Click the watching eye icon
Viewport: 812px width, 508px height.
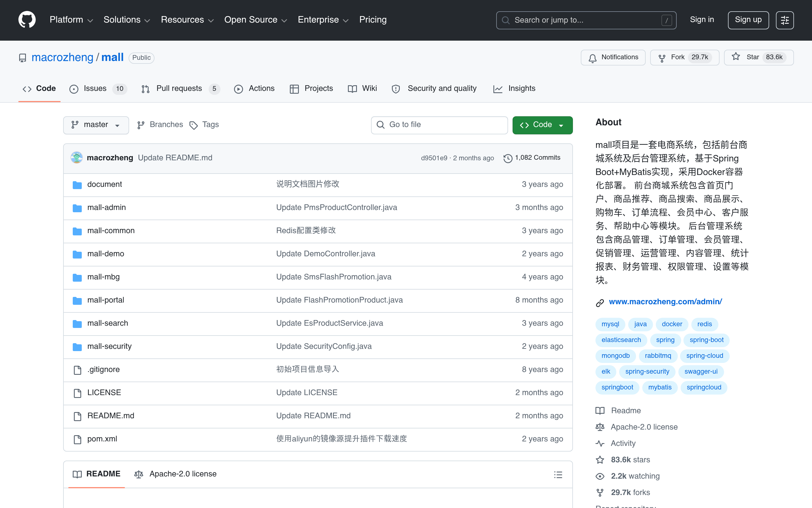click(600, 476)
